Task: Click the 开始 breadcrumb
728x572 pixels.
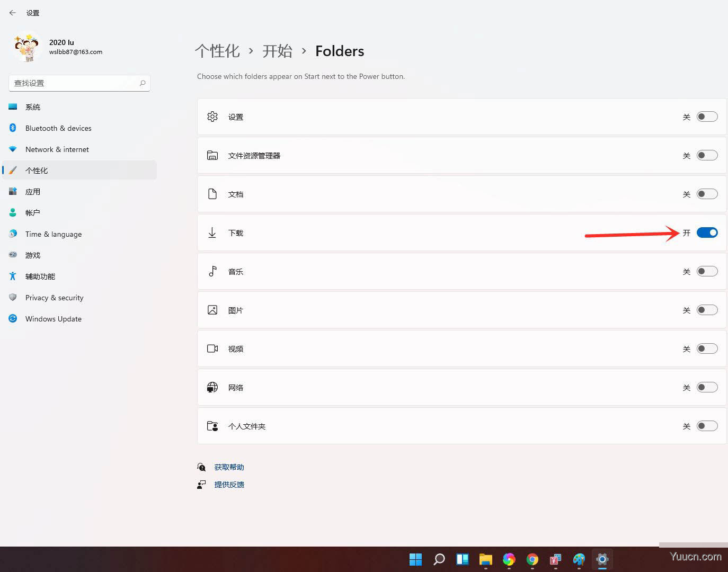Action: (277, 51)
